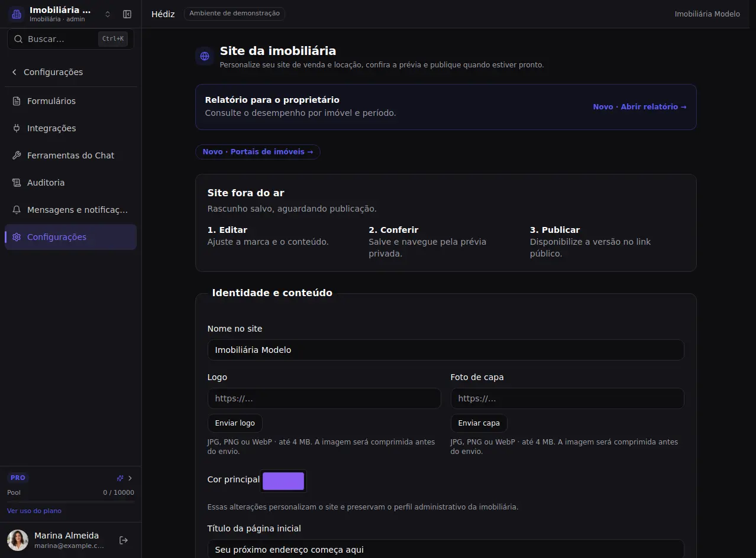Click the Identidade e conteúdo section title
Viewport: 756px width, 558px height.
point(272,293)
